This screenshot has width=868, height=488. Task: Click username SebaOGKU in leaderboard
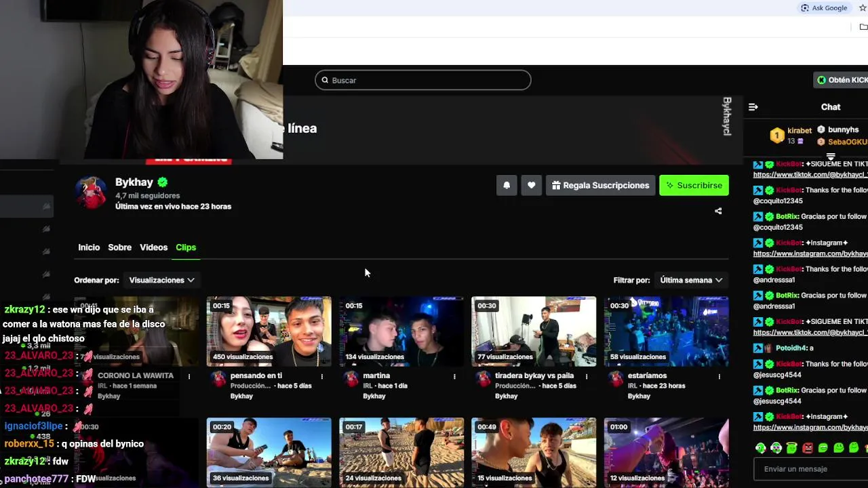point(848,142)
